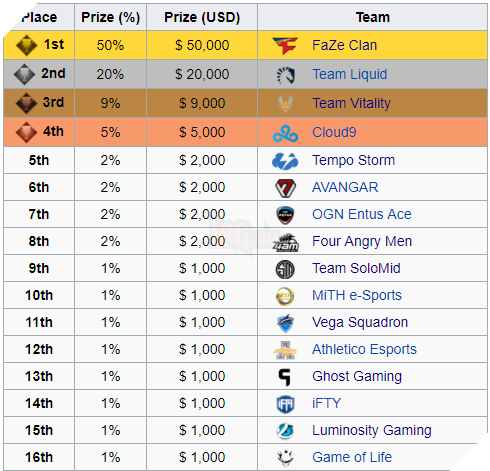Click the AVANGAR shield logo
The height and width of the screenshot is (471, 490).
point(285,188)
